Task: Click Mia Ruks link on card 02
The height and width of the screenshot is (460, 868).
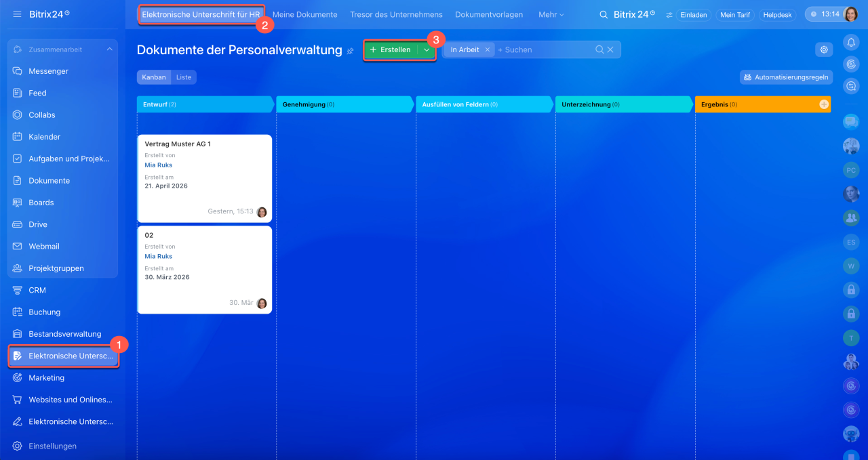Action: [x=159, y=256]
